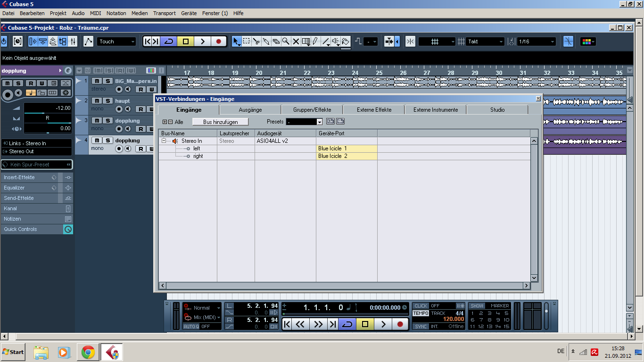Toggle Snap in the toolbar
This screenshot has height=362, width=644.
(x=410, y=41)
